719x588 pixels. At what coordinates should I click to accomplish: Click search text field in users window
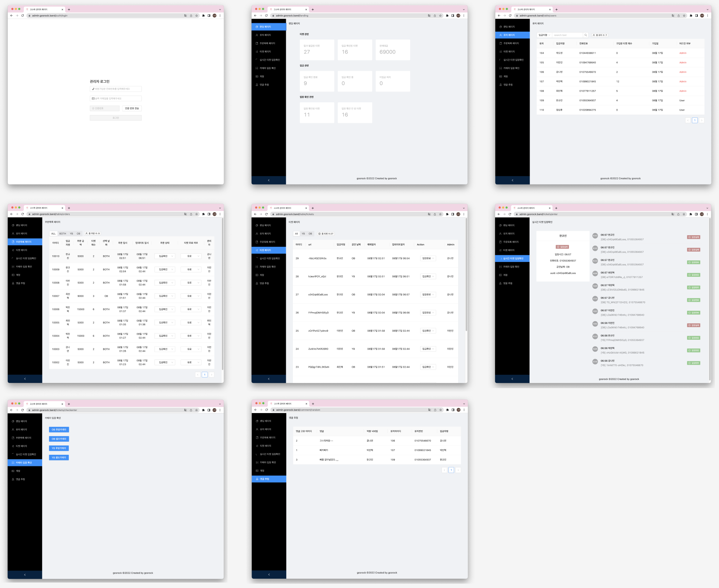pyautogui.click(x=567, y=35)
